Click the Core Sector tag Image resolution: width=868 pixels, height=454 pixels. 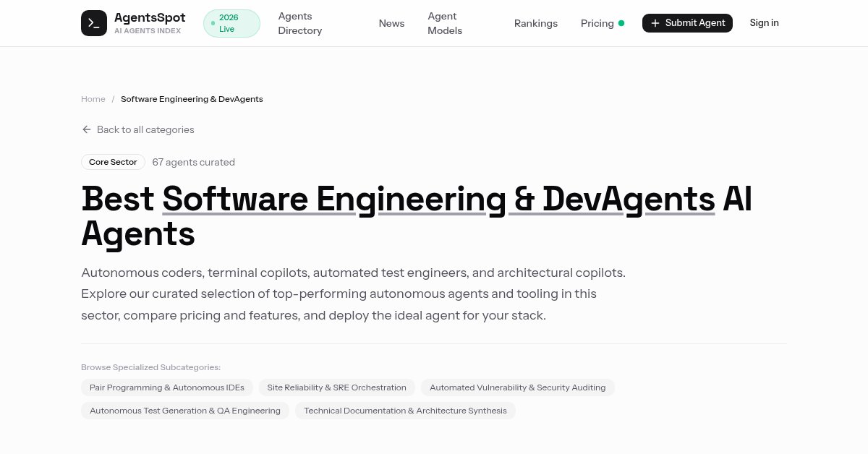pos(113,162)
